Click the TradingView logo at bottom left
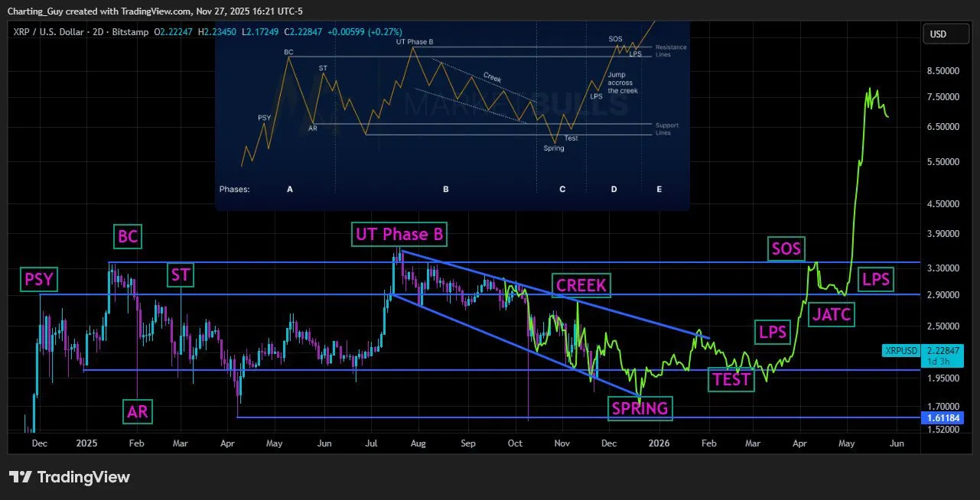The height and width of the screenshot is (500, 980). (69, 476)
